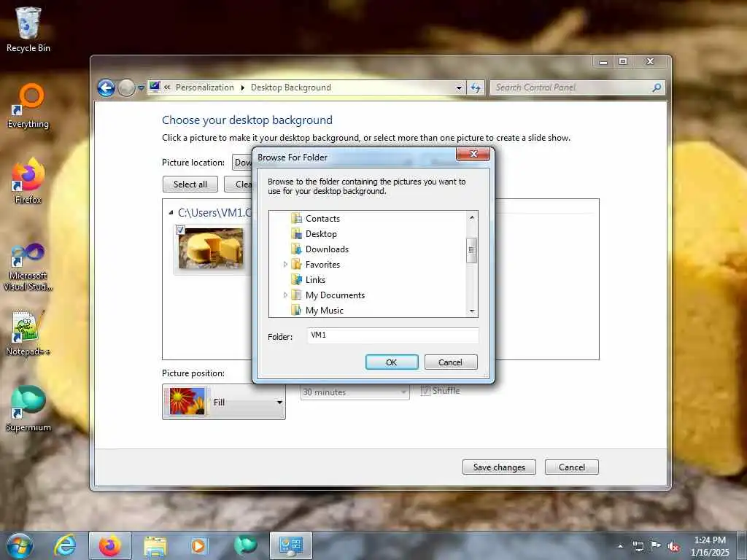747x560 pixels.
Task: Open the Supermium desktop shortcut
Action: [x=28, y=408]
